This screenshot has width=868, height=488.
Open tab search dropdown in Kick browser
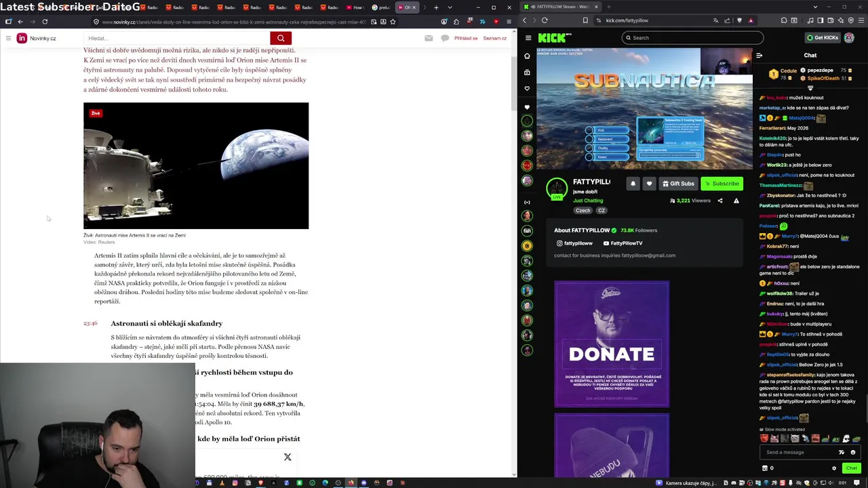tap(815, 7)
